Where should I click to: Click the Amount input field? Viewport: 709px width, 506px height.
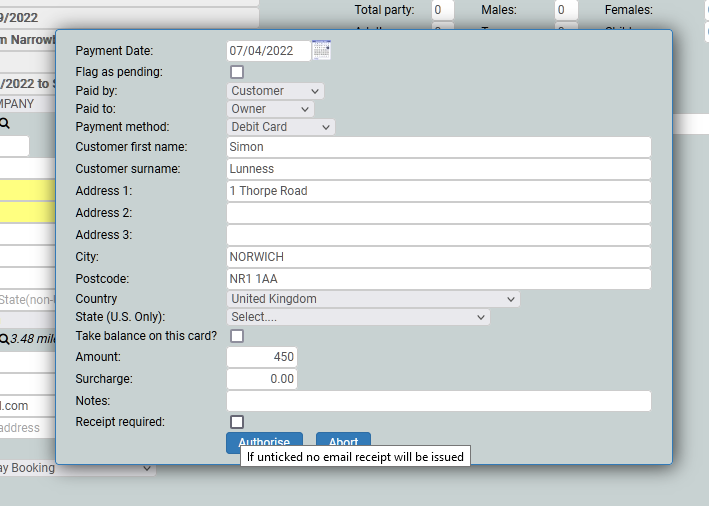[x=262, y=357]
